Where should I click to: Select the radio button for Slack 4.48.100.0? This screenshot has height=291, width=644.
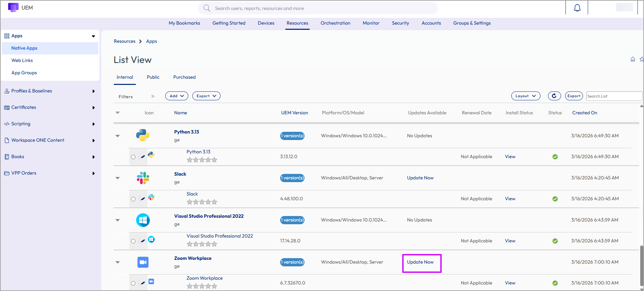click(x=133, y=199)
